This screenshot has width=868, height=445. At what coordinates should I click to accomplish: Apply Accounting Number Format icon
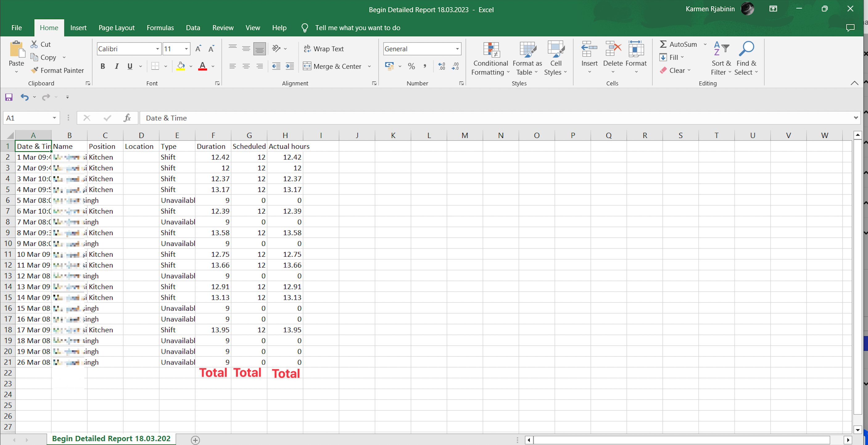[x=390, y=66]
